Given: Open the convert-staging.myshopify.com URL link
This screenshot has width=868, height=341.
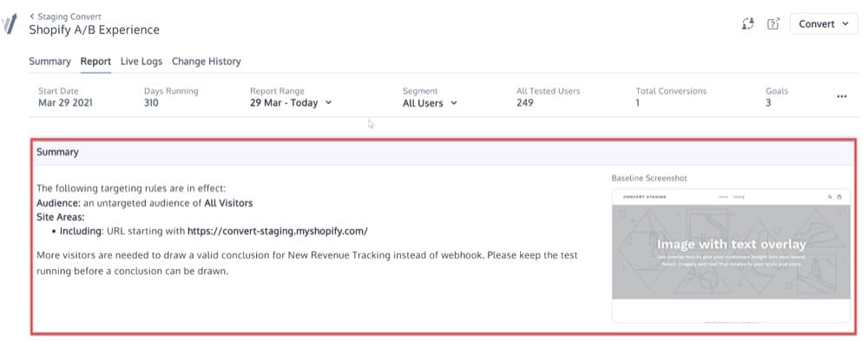Looking at the screenshot, I should (278, 231).
